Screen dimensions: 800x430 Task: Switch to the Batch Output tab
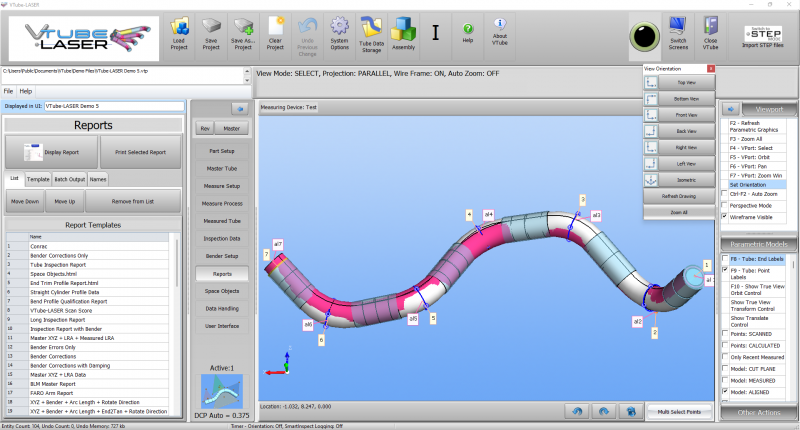70,179
